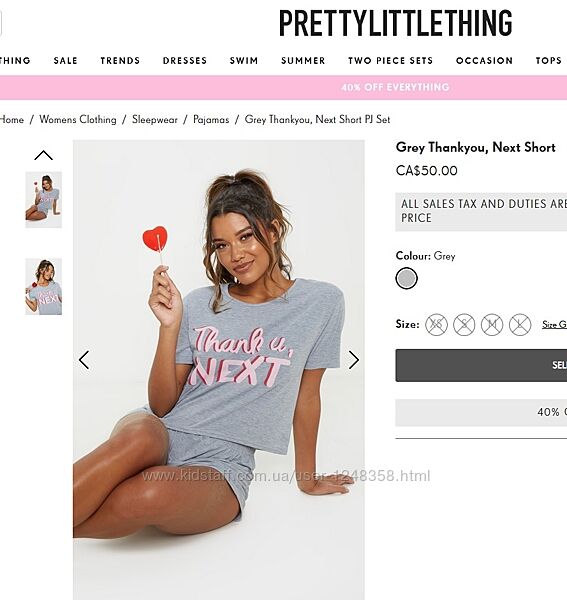Viewport: 567px width, 600px height.
Task: Select size XS option
Action: click(436, 324)
